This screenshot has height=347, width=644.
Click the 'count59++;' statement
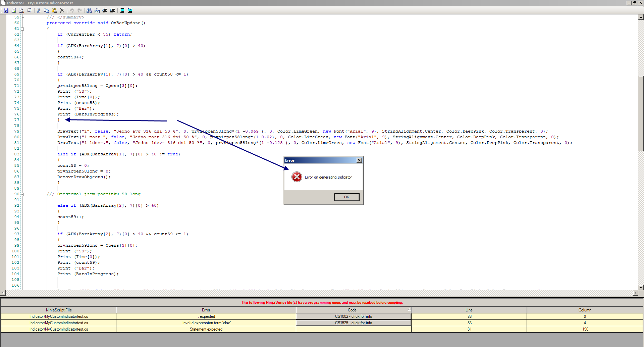click(70, 217)
